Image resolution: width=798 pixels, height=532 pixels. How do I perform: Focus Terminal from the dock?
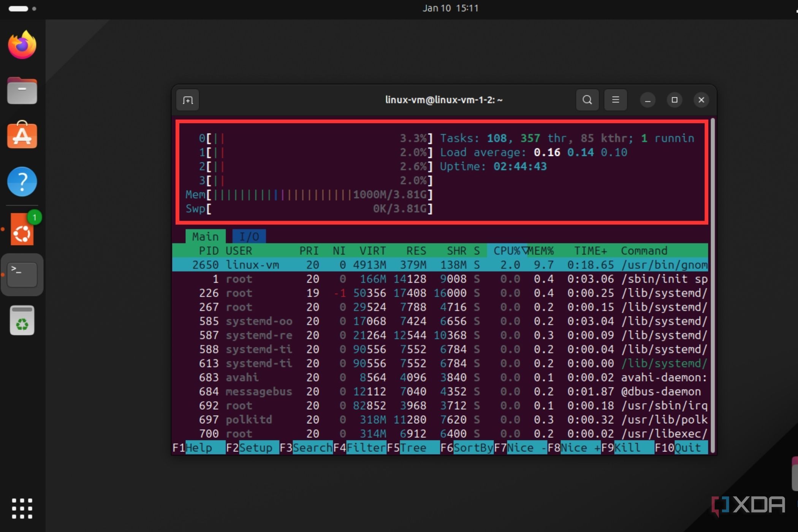(x=22, y=274)
